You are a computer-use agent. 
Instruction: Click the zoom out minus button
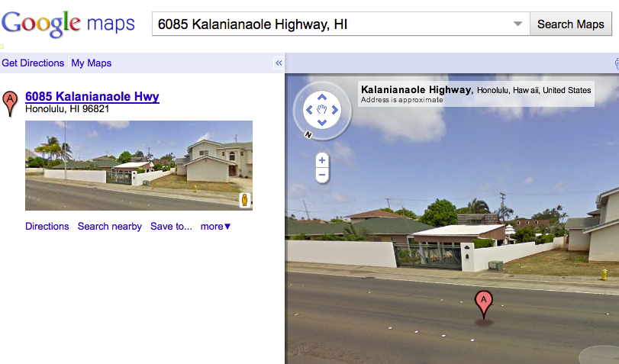coord(322,175)
